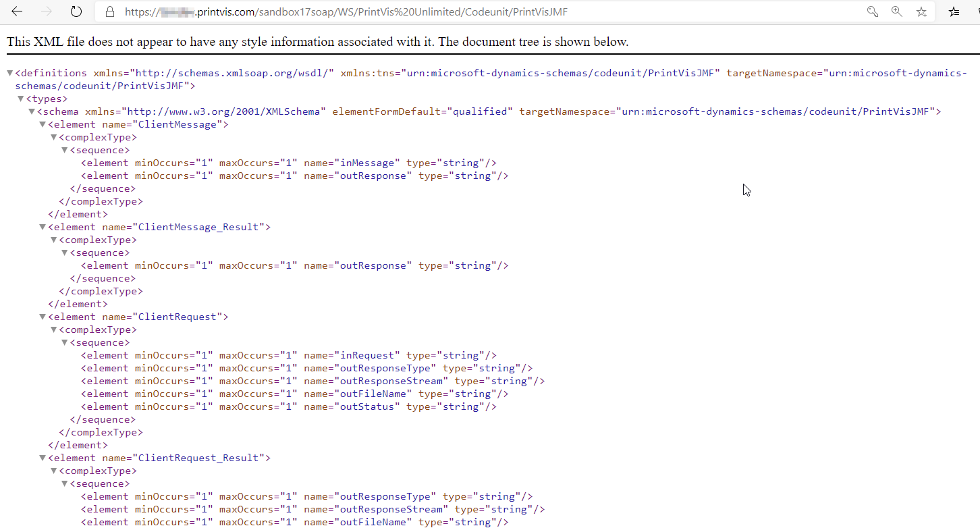Collapse the ClientRequest element
This screenshot has height=528, width=980.
pos(43,317)
